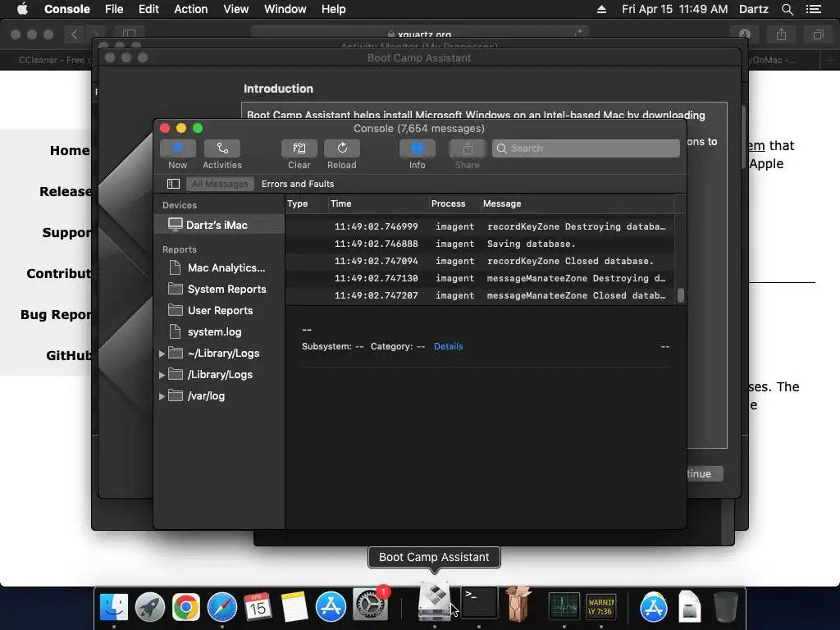
Task: Open the Apple menu
Action: point(22,9)
